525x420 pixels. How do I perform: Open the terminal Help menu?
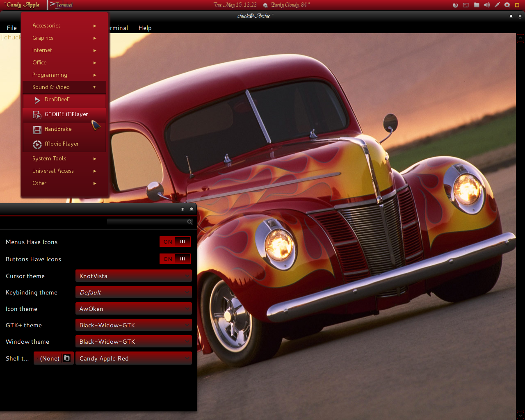[x=145, y=28]
